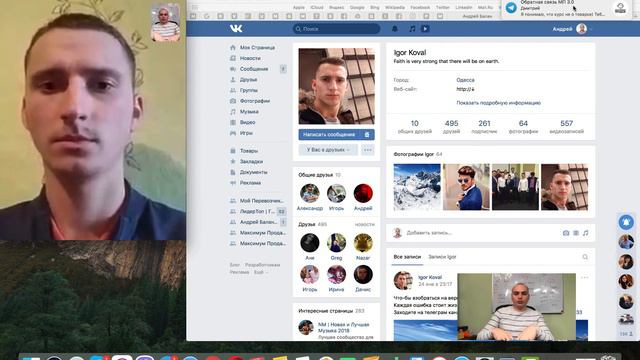Open Музыка in the sidebar
640x360 pixels.
[249, 111]
